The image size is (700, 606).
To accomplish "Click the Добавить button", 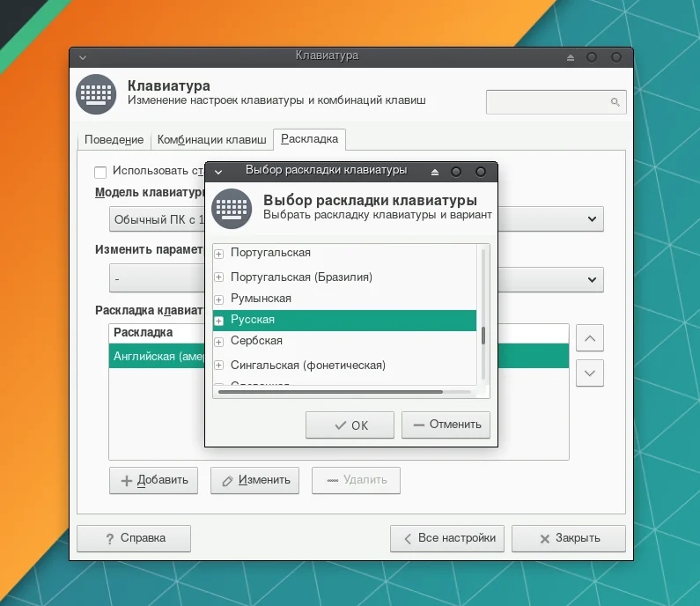I will (x=153, y=480).
